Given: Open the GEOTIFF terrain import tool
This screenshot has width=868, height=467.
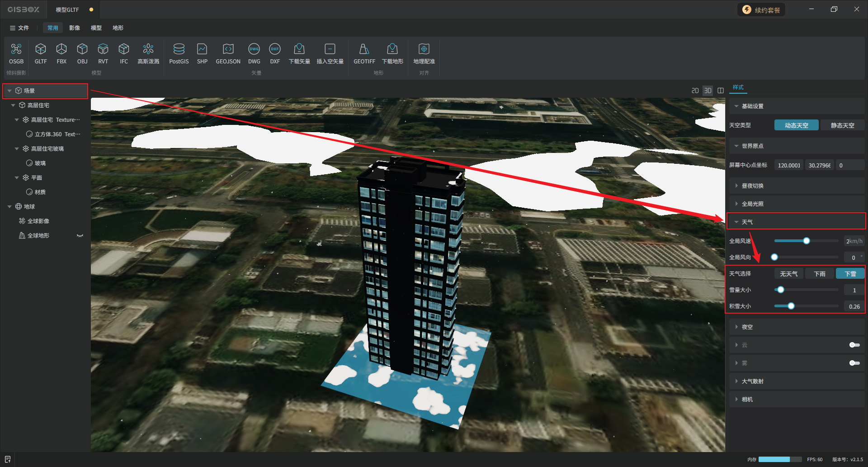Looking at the screenshot, I should 364,49.
